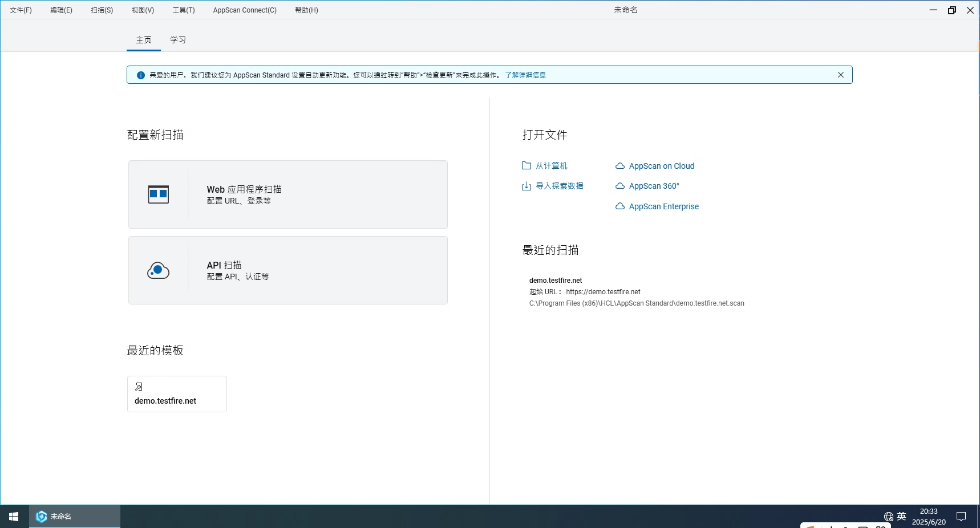
Task: Open the 了解详细信息 link
Action: (x=525, y=75)
